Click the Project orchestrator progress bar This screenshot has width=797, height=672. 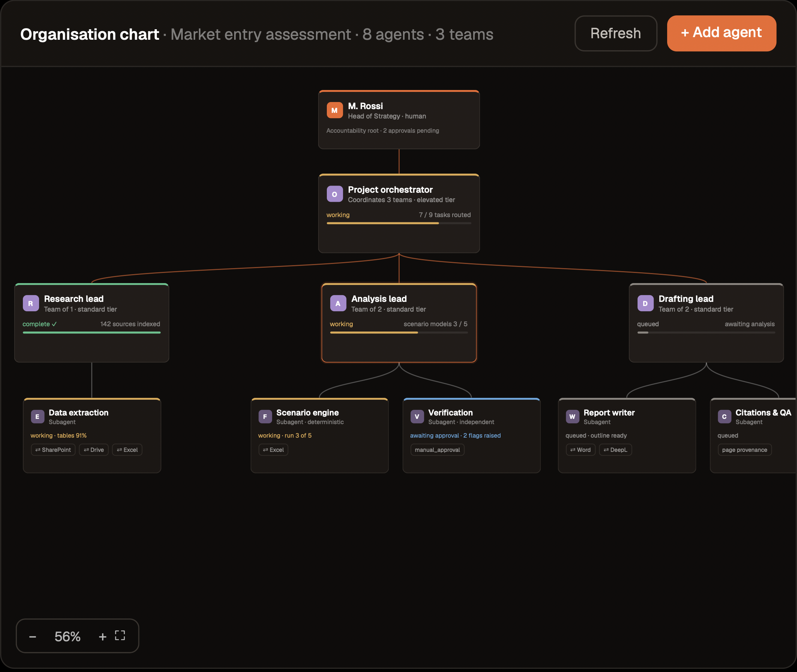point(399,223)
